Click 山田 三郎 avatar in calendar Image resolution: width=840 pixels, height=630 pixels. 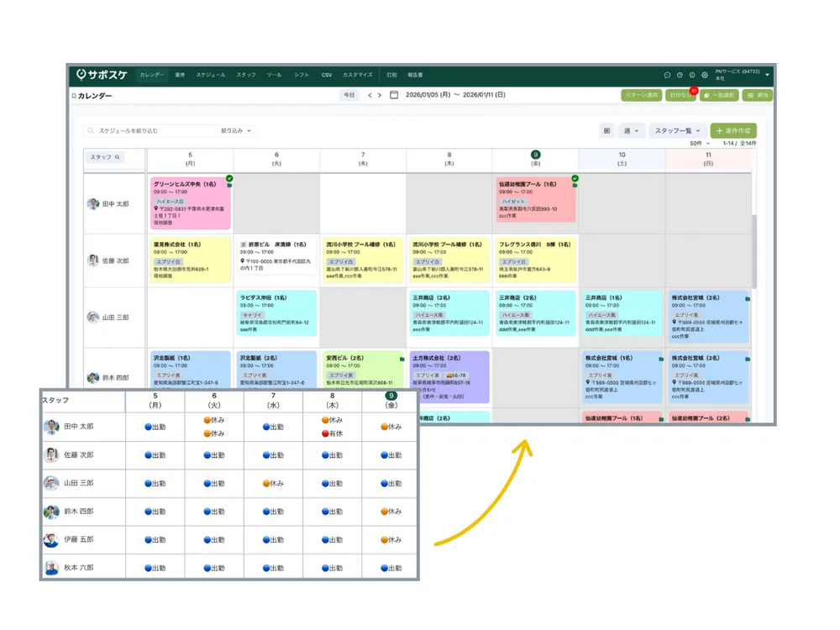pyautogui.click(x=93, y=318)
